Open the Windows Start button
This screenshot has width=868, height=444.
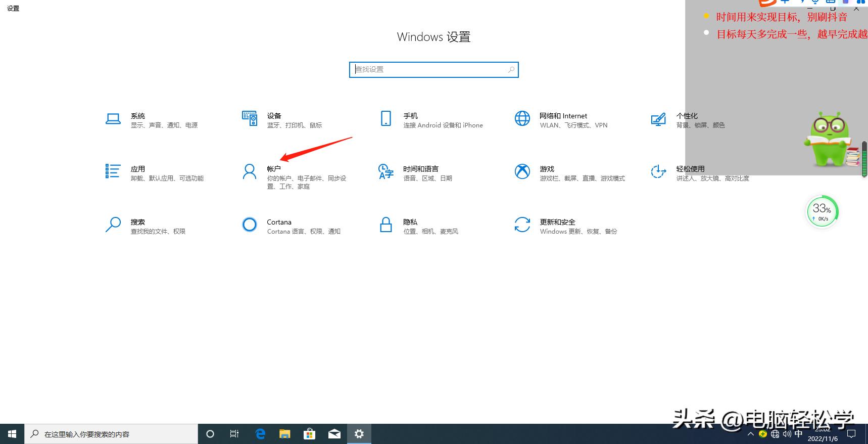[12, 434]
